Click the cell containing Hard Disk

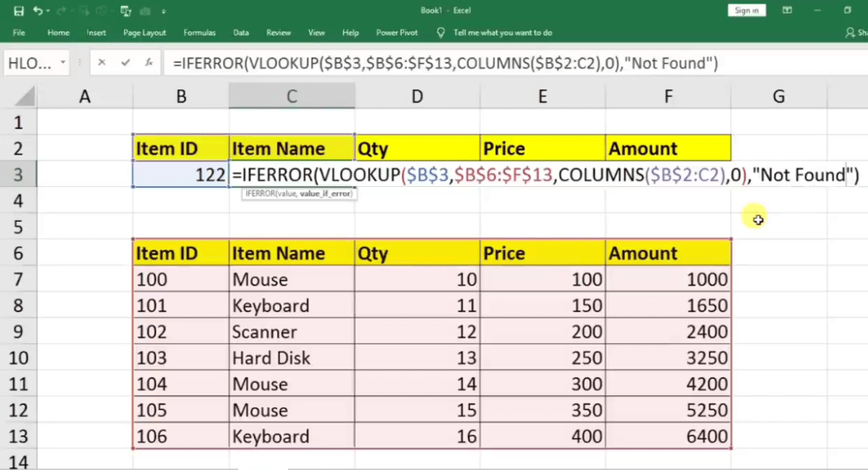coord(291,358)
